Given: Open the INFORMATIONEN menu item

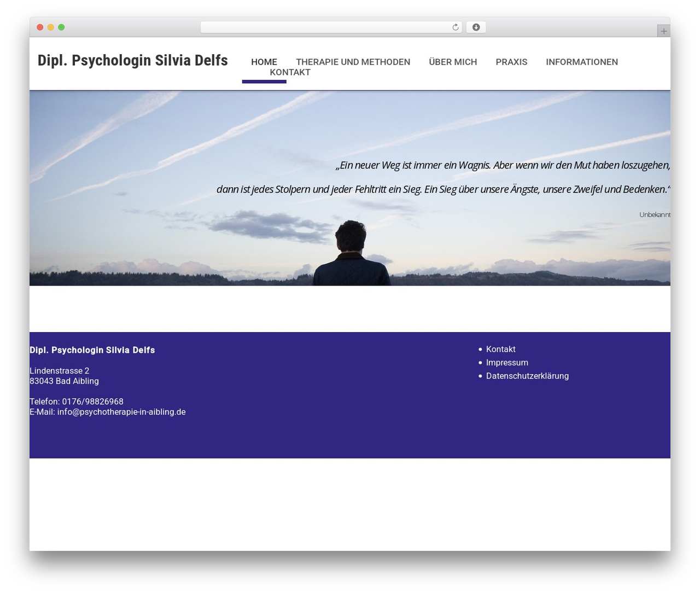Looking at the screenshot, I should [582, 62].
